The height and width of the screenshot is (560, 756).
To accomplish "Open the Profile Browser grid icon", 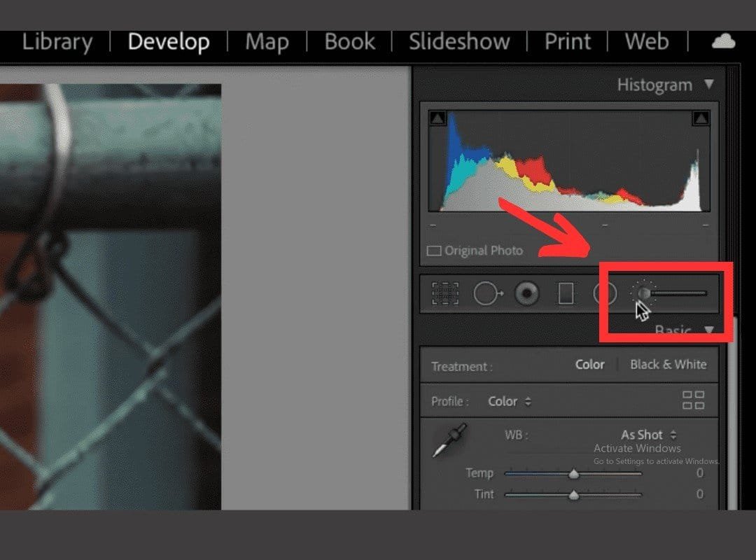I will pyautogui.click(x=694, y=400).
